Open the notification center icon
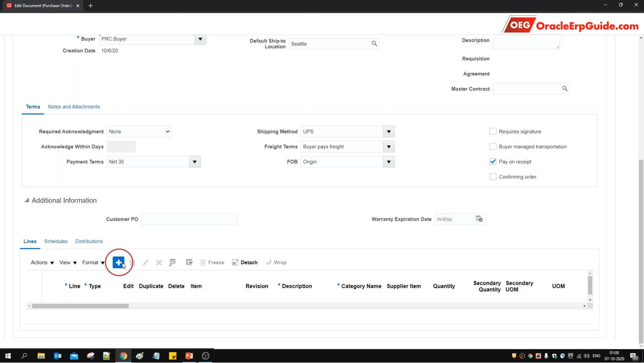The width and height of the screenshot is (644, 363). coord(634,356)
